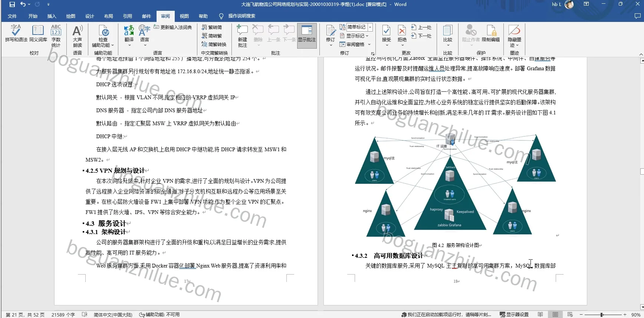This screenshot has height=318, width=644.
Task: Accept the current change (接受)
Action: [x=386, y=33]
